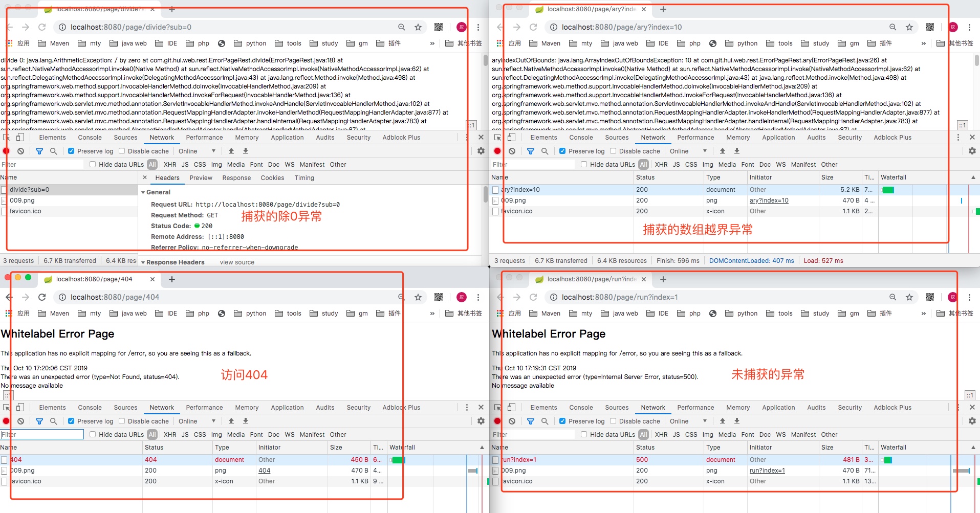Image resolution: width=980 pixels, height=513 pixels.
Task: Check Hide data URLs in the run?index=1 DevTools
Action: click(584, 434)
